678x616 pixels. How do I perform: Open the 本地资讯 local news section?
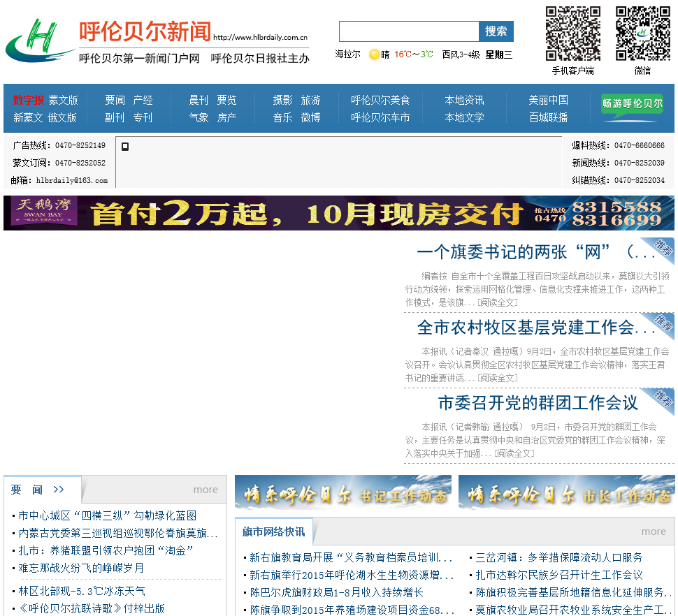[464, 100]
